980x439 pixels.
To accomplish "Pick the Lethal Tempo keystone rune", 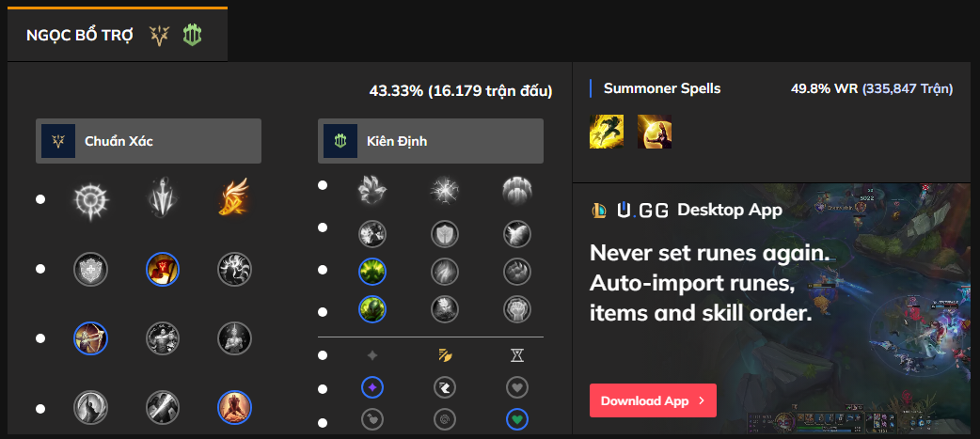I will 163,199.
